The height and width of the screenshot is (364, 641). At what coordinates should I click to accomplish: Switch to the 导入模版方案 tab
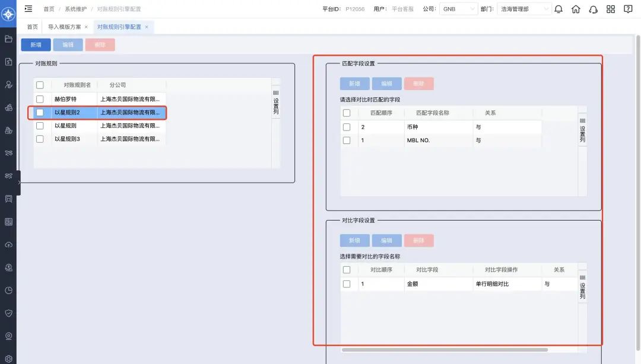(x=65, y=27)
